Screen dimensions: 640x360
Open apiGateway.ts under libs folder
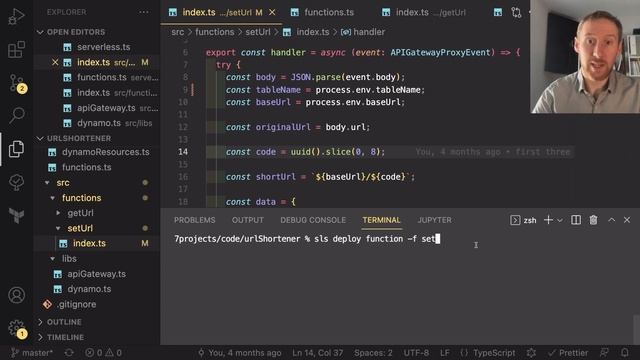coord(96,274)
